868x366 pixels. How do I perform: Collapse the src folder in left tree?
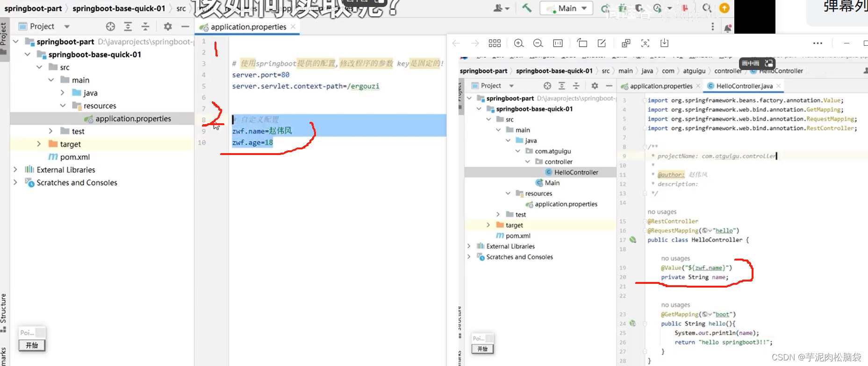click(39, 67)
